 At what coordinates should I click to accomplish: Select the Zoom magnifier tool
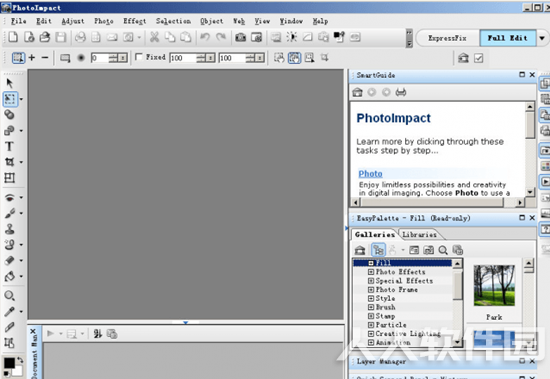(x=9, y=295)
